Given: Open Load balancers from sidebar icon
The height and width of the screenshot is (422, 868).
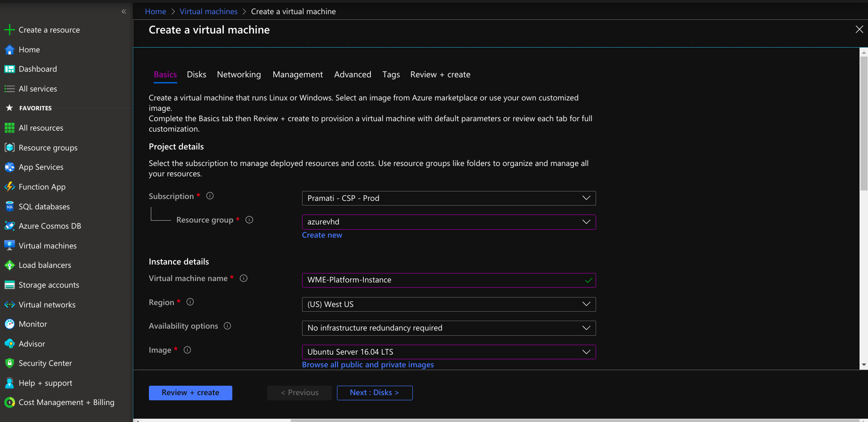Looking at the screenshot, I should (9, 265).
